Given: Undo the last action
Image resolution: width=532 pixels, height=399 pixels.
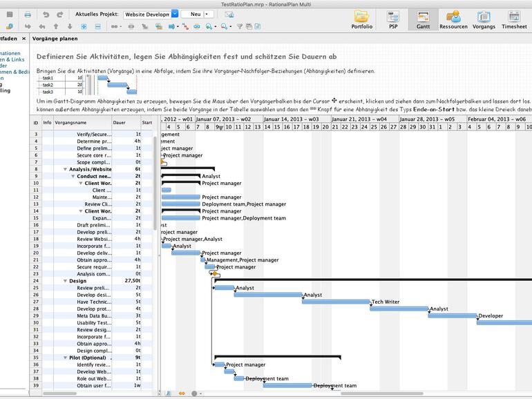Looking at the screenshot, I should click(46, 14).
